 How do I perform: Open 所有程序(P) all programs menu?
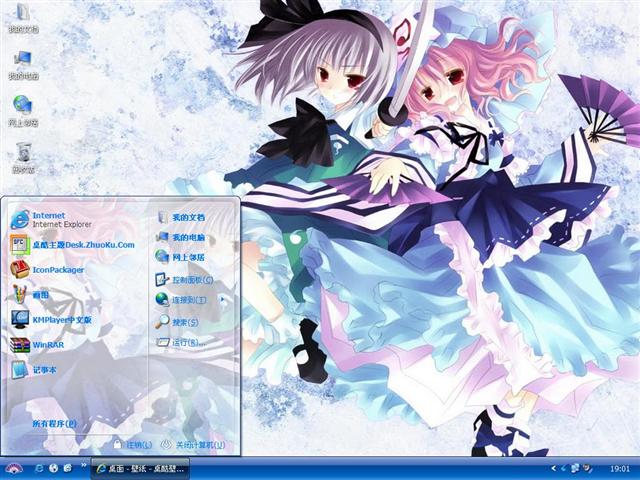point(55,424)
